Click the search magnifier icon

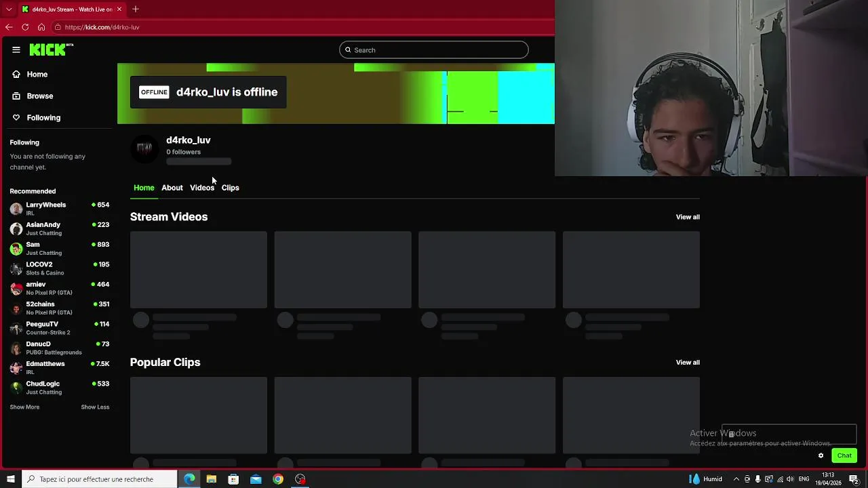348,50
